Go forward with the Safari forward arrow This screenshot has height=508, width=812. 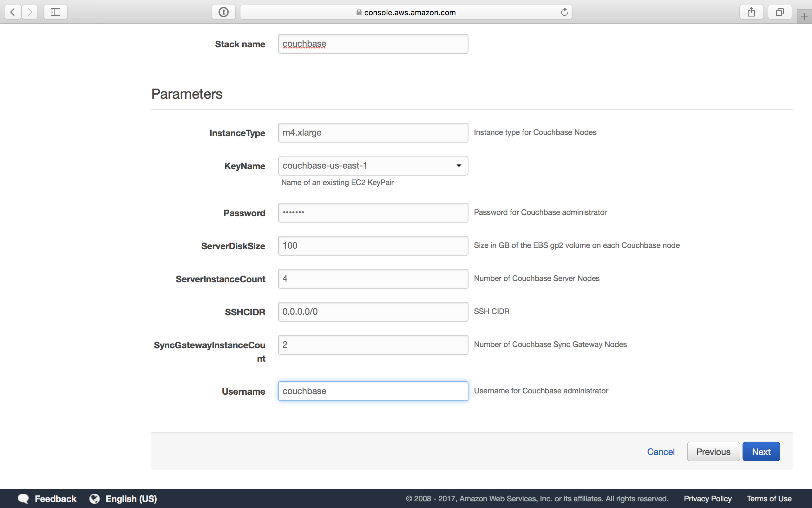point(30,12)
